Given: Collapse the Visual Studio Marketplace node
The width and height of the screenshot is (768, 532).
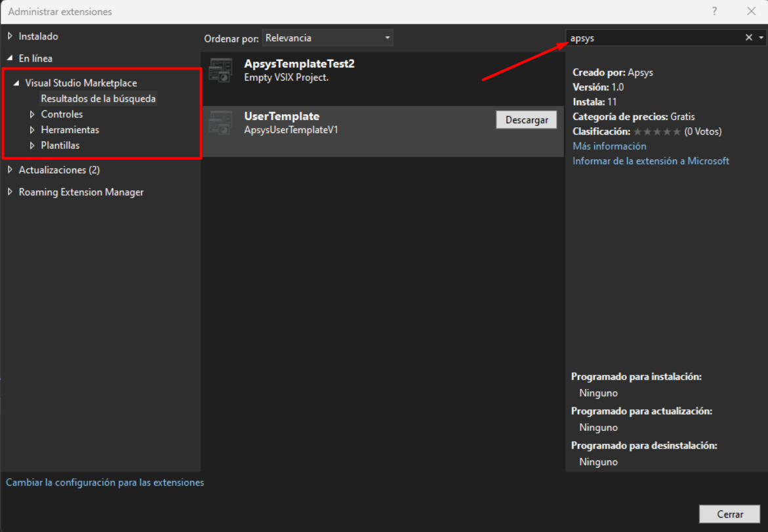Looking at the screenshot, I should tap(16, 83).
